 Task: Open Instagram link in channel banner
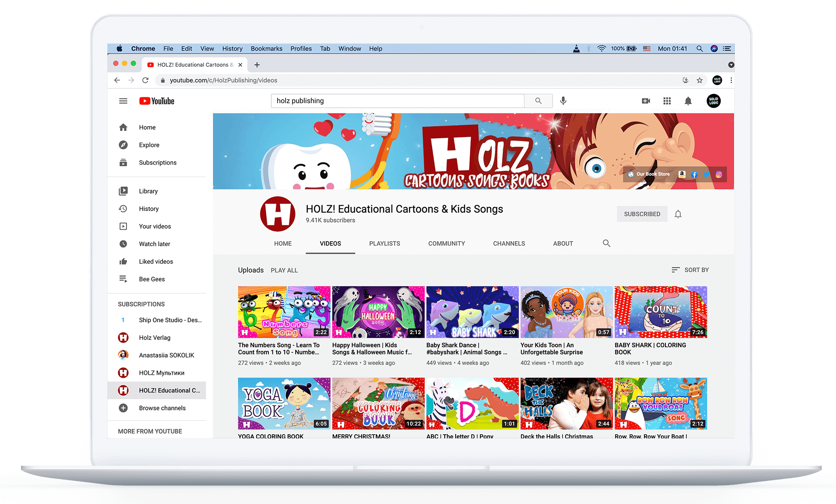(x=719, y=174)
